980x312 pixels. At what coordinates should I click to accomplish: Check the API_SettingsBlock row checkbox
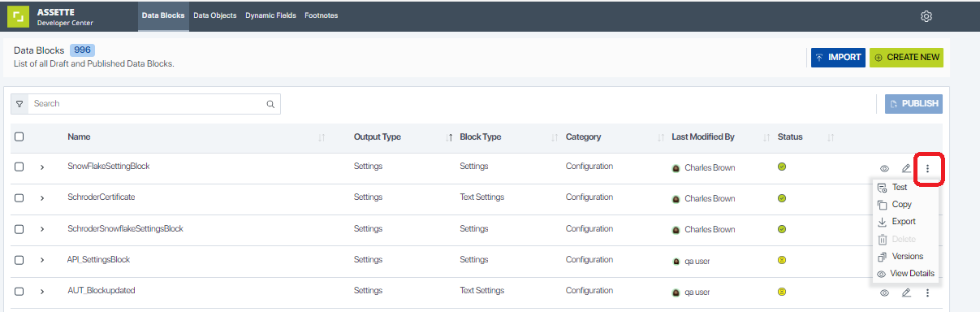(19, 261)
